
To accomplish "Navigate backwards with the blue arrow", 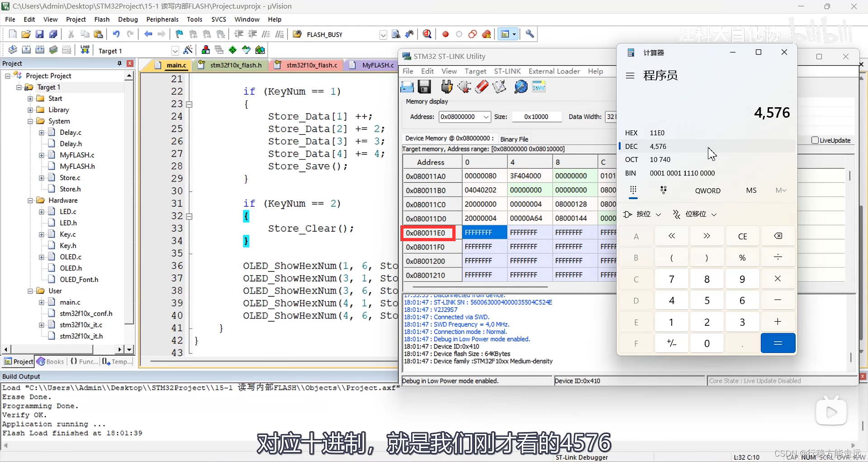I will pyautogui.click(x=148, y=34).
